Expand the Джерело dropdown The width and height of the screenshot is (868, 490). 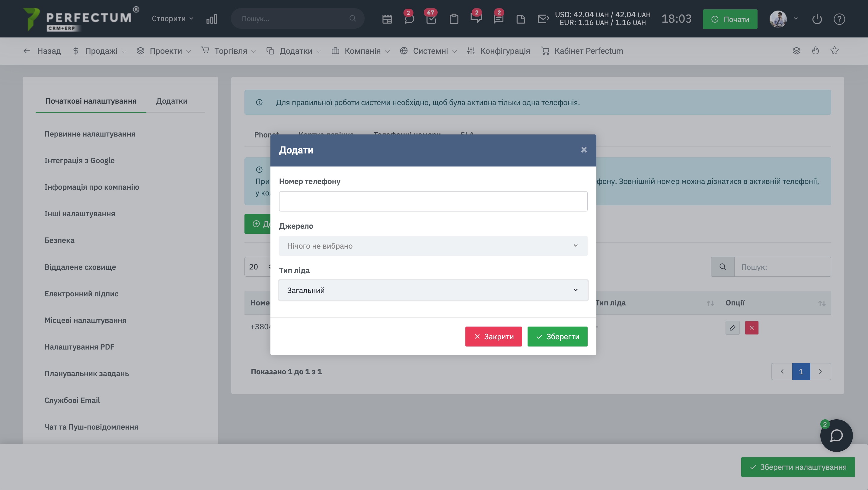click(433, 246)
